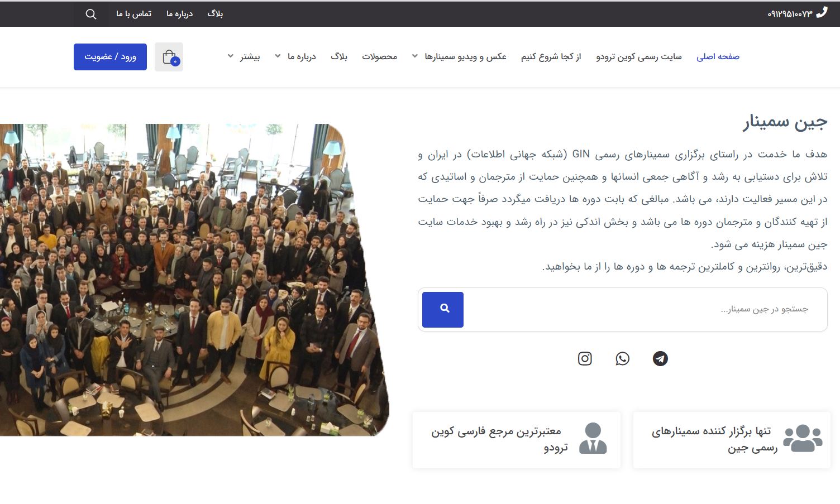Open the Telegram social icon

tap(660, 358)
